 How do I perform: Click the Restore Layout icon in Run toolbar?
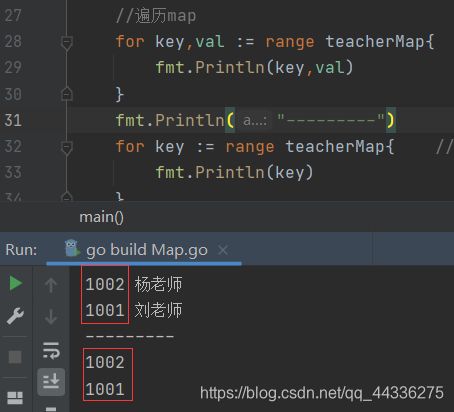click(15, 398)
